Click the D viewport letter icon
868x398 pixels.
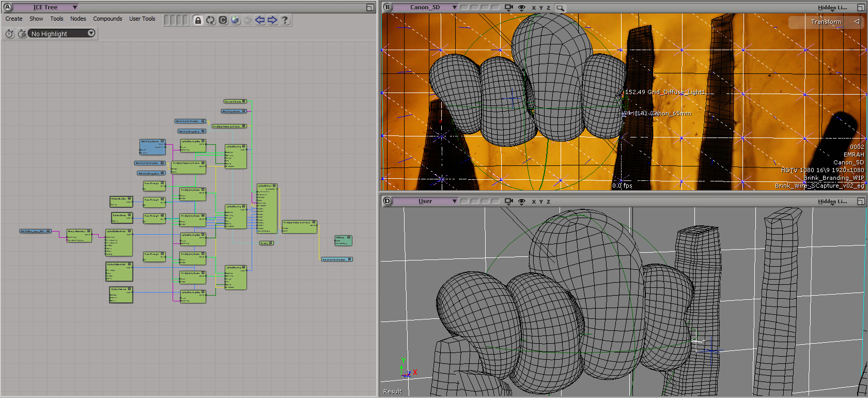[x=388, y=201]
